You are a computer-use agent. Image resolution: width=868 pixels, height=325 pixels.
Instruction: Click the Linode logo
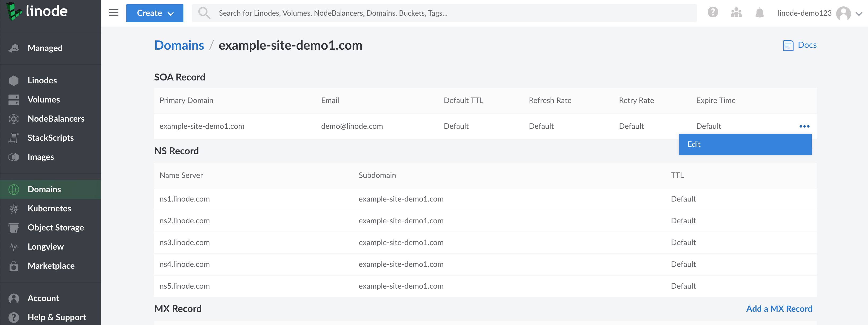(x=37, y=11)
